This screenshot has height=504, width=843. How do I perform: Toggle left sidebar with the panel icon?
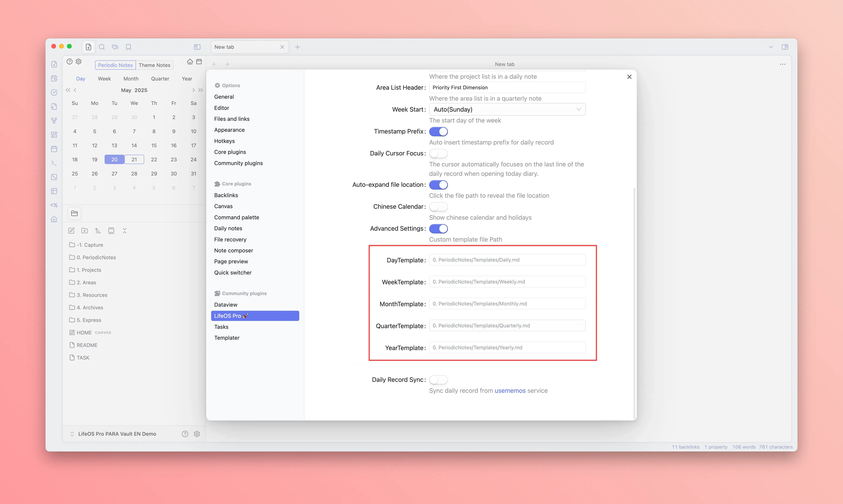[197, 47]
